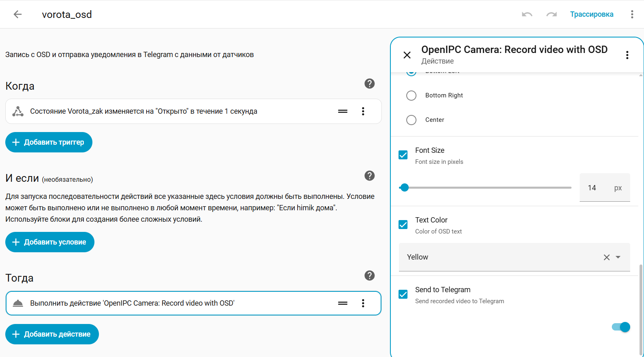The image size is (644, 357).
Task: Open the trigger's three-dot menu
Action: pos(363,111)
